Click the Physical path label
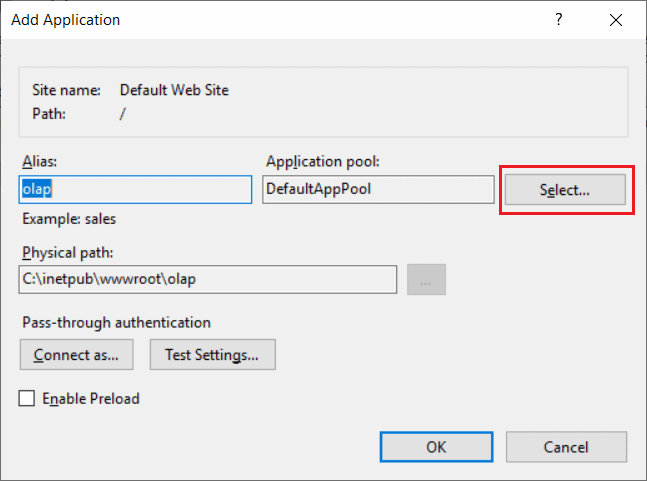The height and width of the screenshot is (481, 647). pyautogui.click(x=66, y=251)
